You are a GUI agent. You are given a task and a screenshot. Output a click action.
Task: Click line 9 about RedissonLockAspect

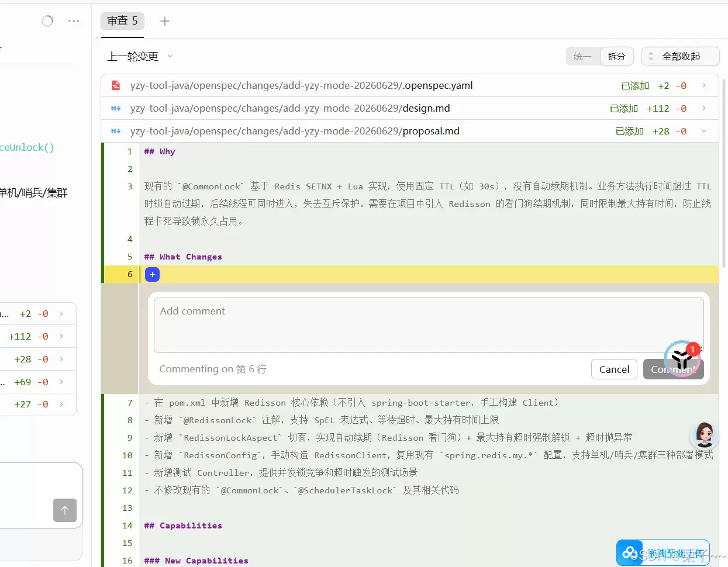point(388,438)
